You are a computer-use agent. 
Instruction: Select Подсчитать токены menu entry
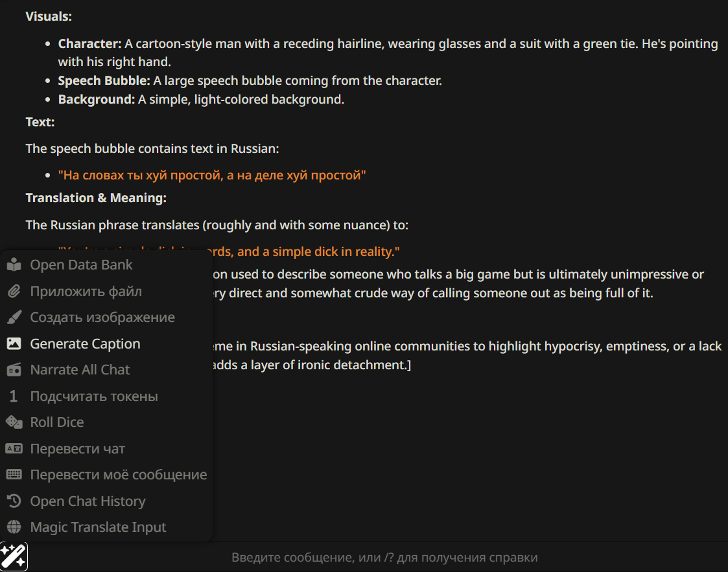(94, 396)
